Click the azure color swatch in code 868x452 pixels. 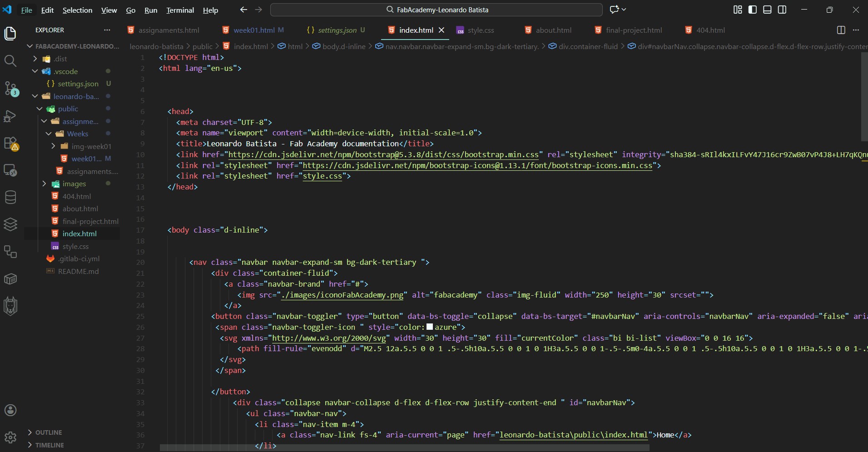click(430, 327)
